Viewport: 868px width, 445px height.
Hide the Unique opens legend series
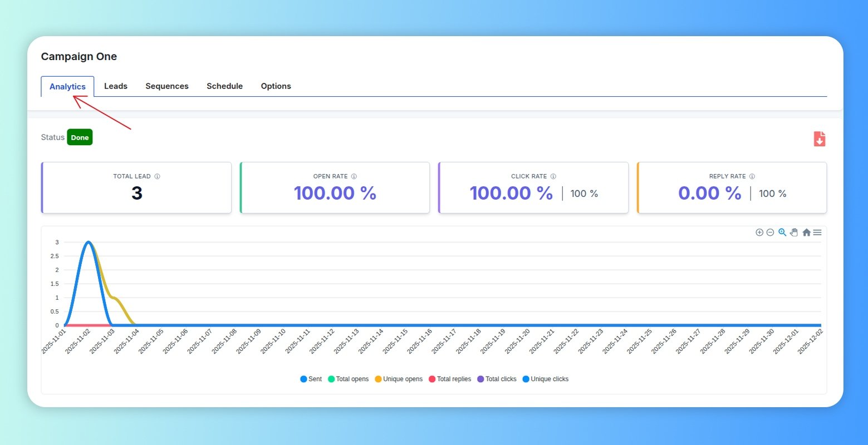398,379
